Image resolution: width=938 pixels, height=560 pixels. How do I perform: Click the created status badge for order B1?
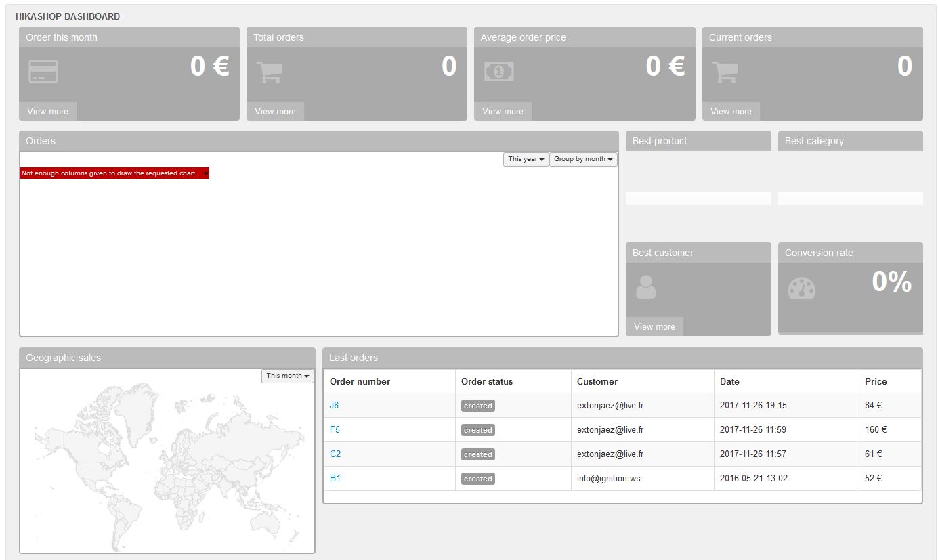click(478, 479)
